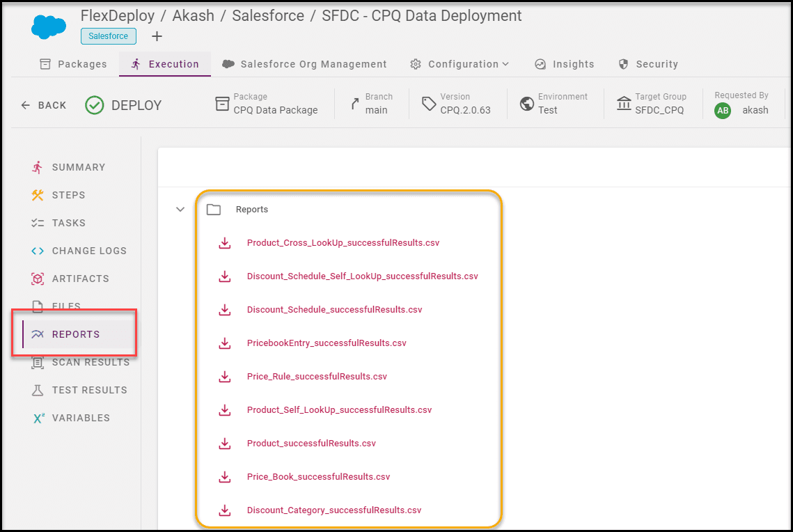Viewport: 793px width, 532px height.
Task: Open the Variables section
Action: point(71,418)
